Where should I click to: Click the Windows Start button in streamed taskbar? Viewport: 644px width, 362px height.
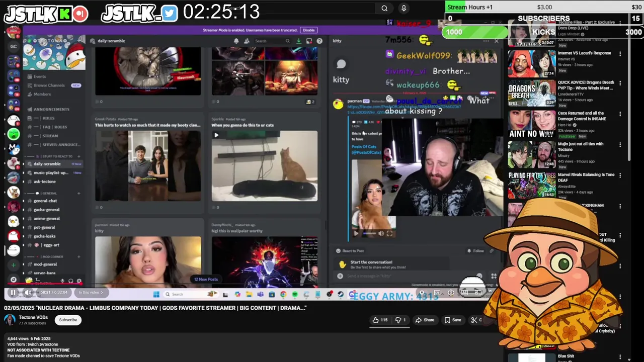pyautogui.click(x=156, y=294)
